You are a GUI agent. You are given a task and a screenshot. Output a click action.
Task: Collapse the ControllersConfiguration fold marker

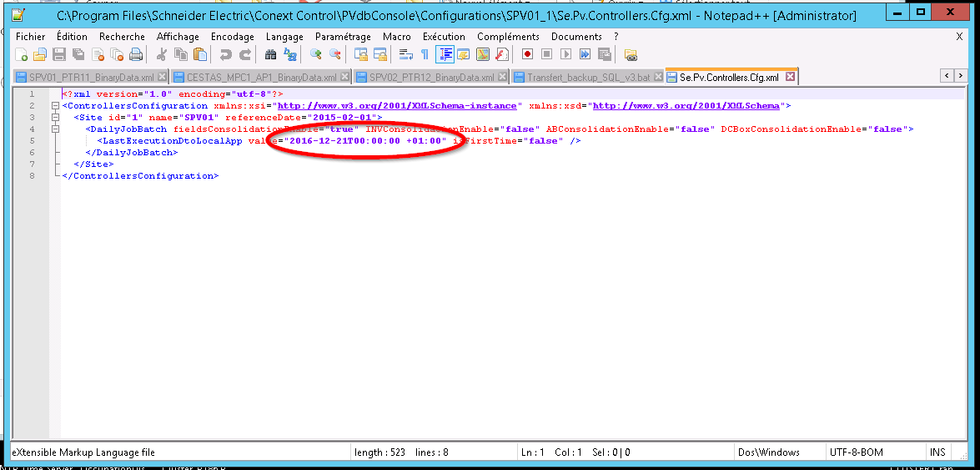(55, 106)
